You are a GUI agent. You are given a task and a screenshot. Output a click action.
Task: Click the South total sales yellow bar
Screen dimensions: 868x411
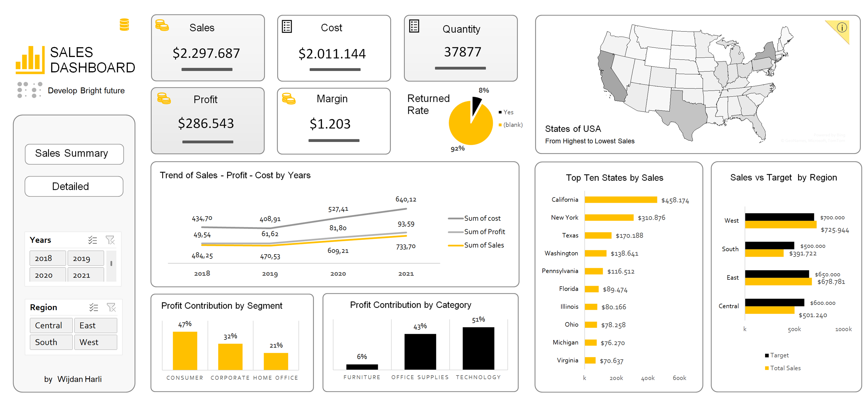click(764, 253)
